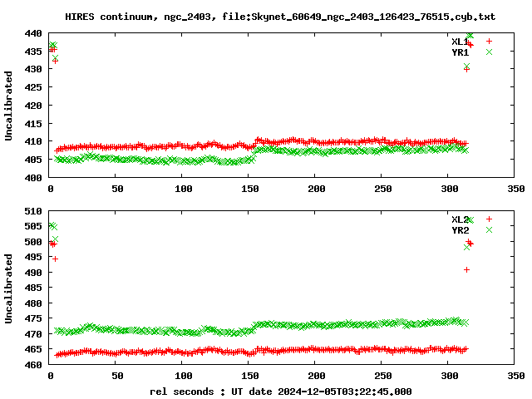The image size is (532, 399).
Task: Click the red plus outlier near 430 in upper plot
Action: 466,70
